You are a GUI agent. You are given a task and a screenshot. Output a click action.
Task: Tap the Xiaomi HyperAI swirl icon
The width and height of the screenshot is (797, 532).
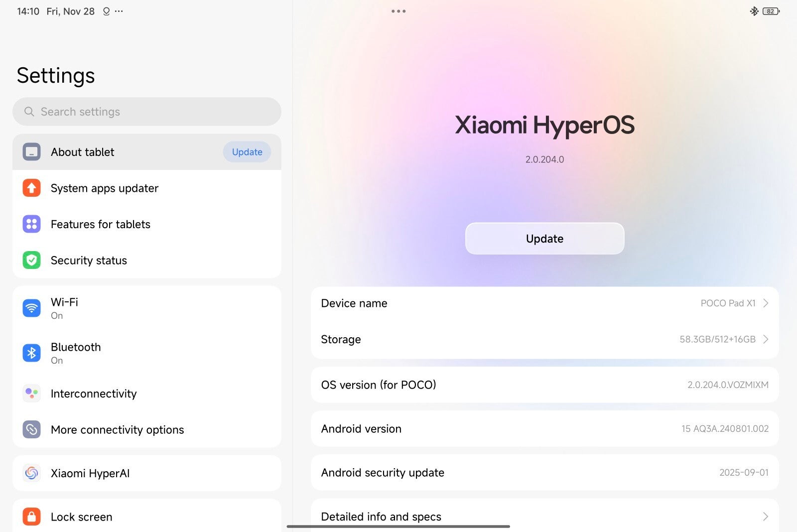point(31,473)
